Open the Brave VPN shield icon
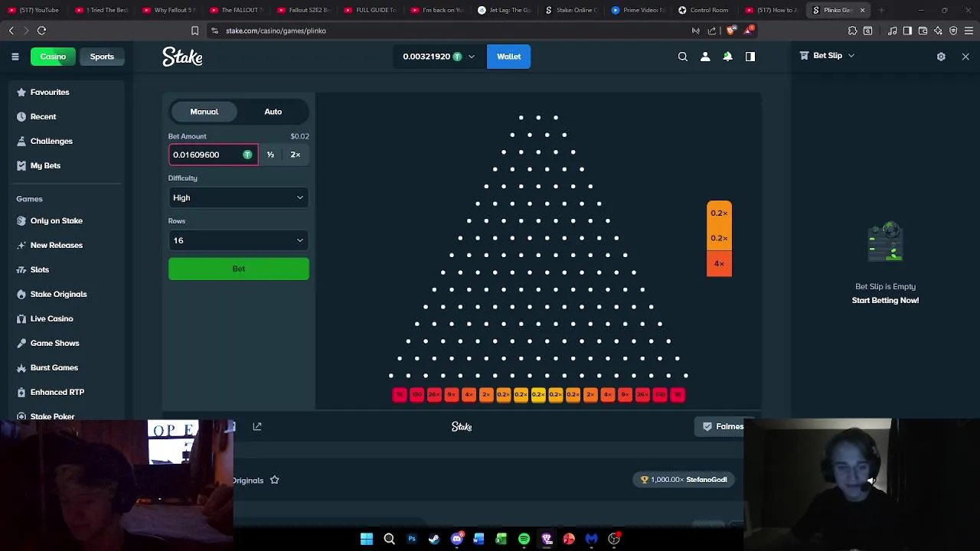This screenshot has height=551, width=980. coord(953,31)
